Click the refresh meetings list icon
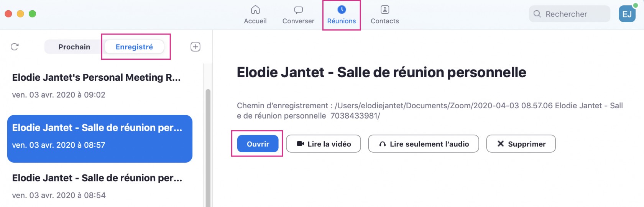Screen dimensions: 644x207 coord(15,47)
